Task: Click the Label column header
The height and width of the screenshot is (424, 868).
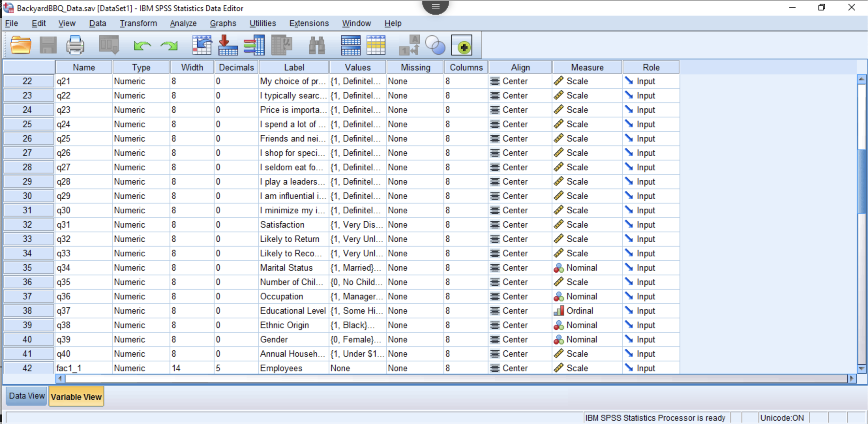Action: click(x=294, y=67)
